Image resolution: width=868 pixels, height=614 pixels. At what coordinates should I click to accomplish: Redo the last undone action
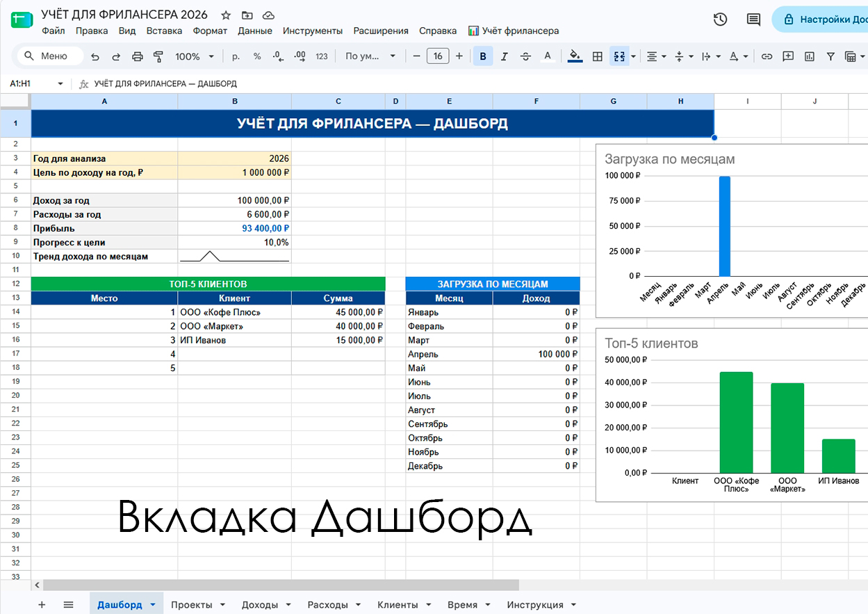(116, 56)
